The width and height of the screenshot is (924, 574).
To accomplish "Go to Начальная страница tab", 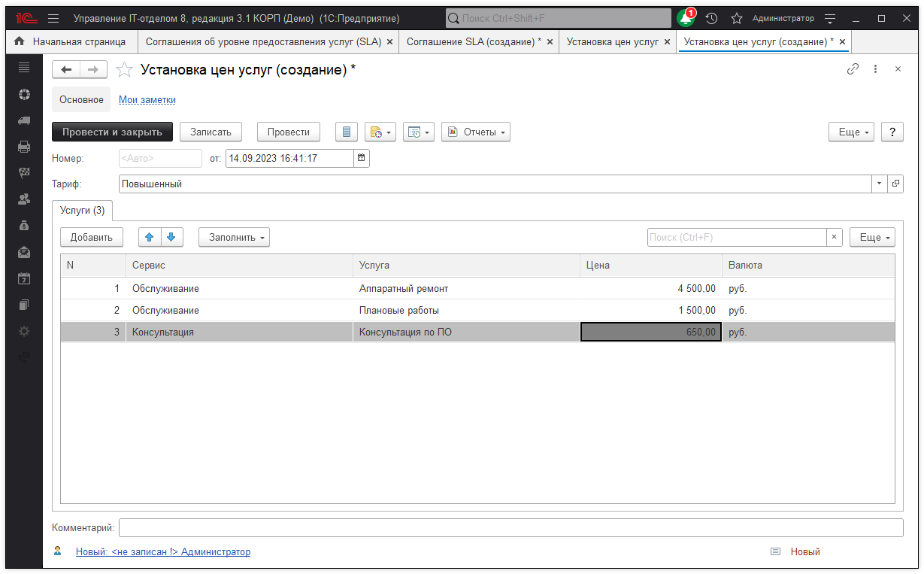I will point(71,42).
